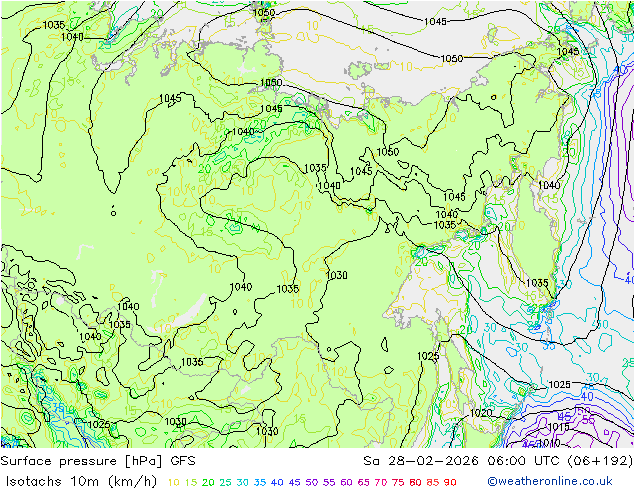Click legend value 55 in the isotach scale

(x=329, y=482)
